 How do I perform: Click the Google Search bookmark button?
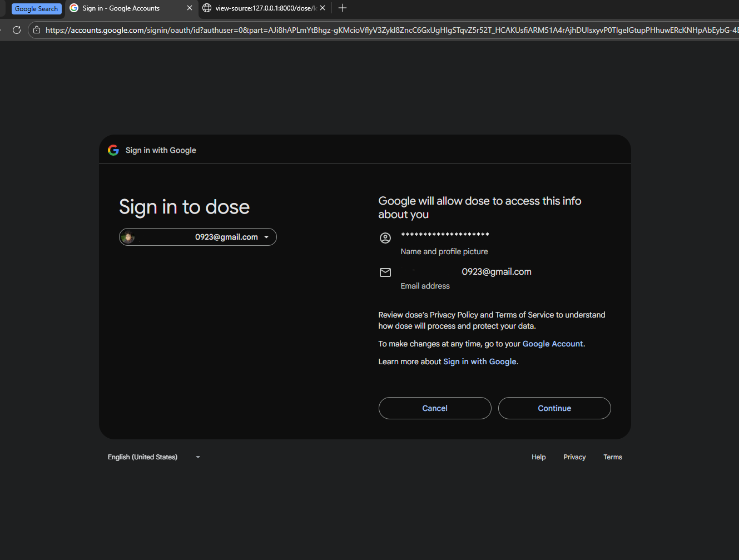pyautogui.click(x=36, y=8)
